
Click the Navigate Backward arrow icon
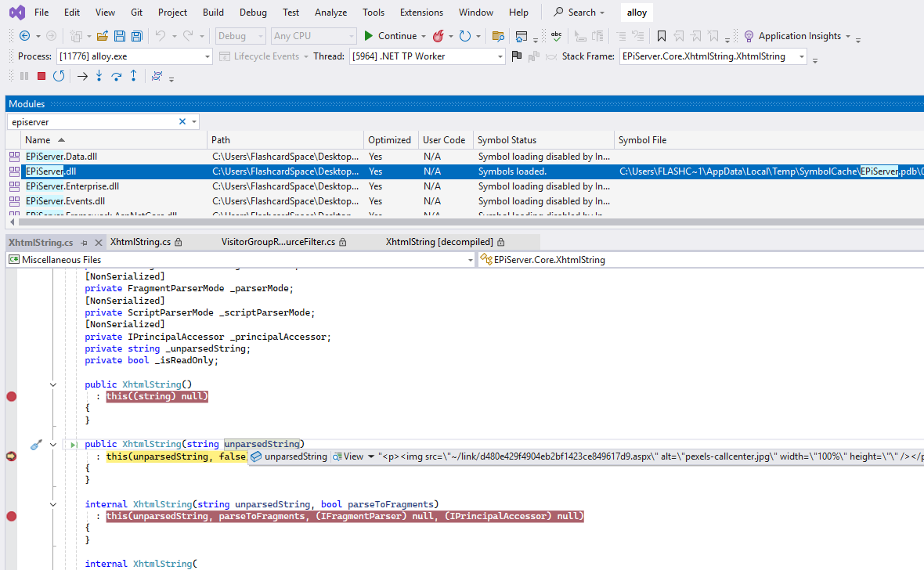pos(25,36)
